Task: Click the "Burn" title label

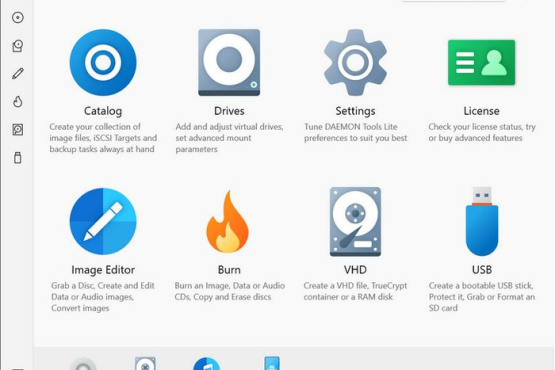Action: tap(229, 270)
